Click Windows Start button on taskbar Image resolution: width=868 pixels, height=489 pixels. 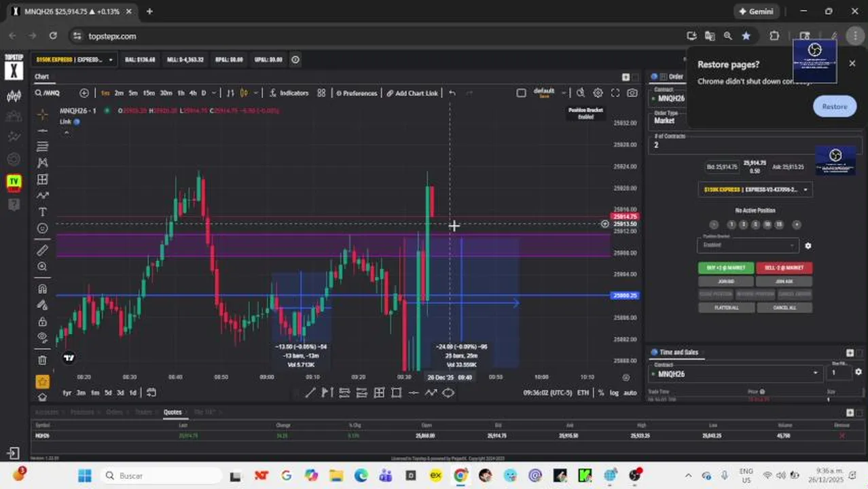click(x=84, y=475)
